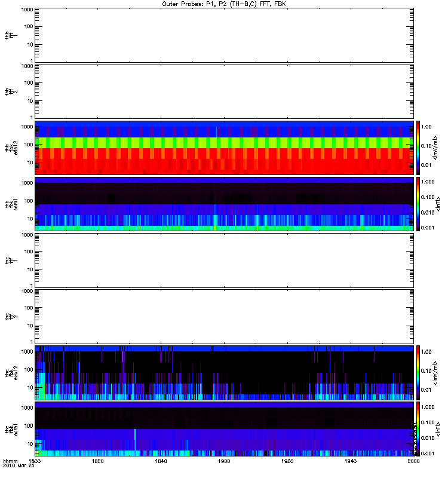The height and width of the screenshot is (478, 448).
Task: Click the '10' y-axis tick of thb fft 2
Action: [x=30, y=101]
